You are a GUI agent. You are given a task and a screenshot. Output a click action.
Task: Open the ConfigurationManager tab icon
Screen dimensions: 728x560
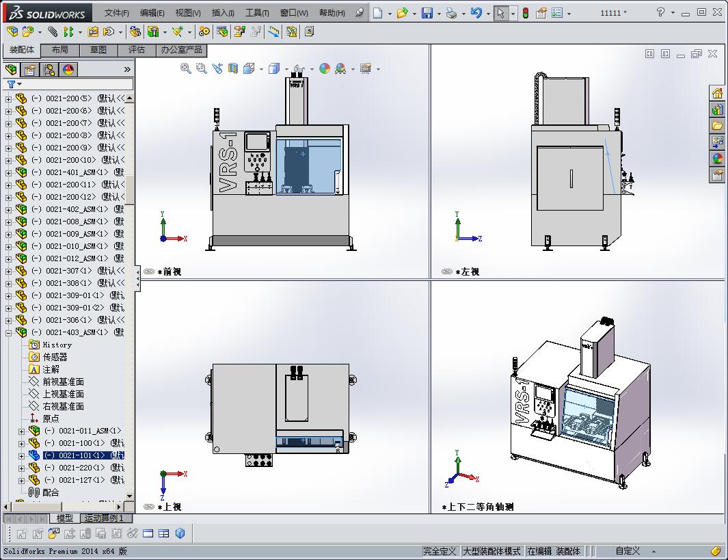click(x=49, y=69)
